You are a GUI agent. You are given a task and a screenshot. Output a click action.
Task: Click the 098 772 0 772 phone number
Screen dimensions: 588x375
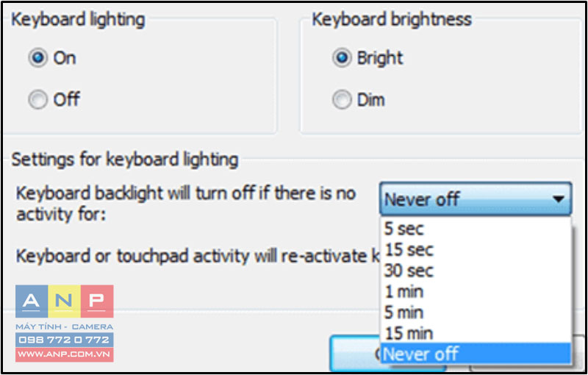(65, 340)
